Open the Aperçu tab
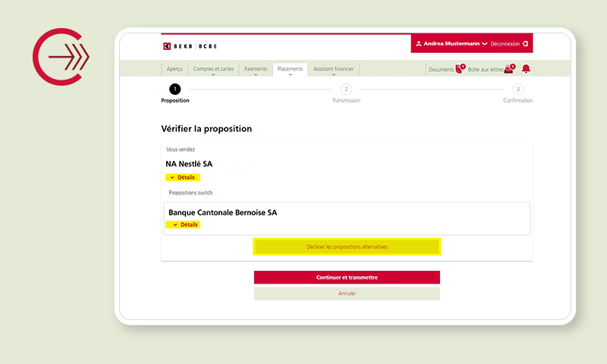 [175, 69]
